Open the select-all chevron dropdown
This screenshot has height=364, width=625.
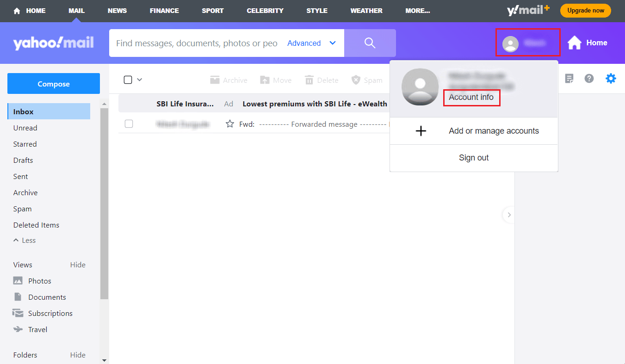tap(139, 79)
